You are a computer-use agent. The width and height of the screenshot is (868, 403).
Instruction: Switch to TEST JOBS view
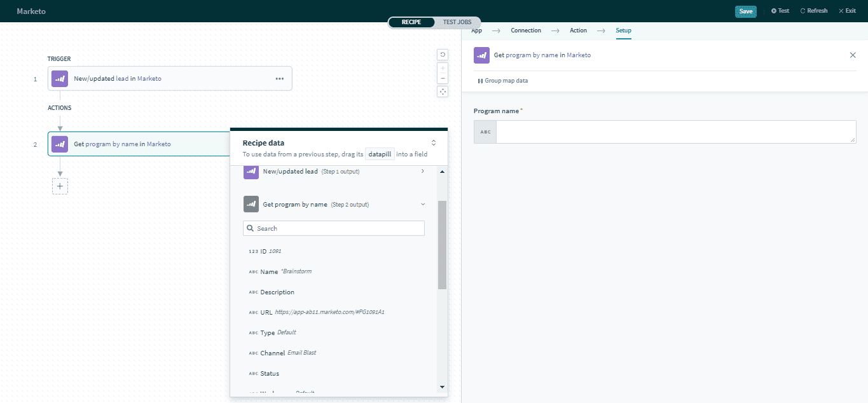[458, 22]
